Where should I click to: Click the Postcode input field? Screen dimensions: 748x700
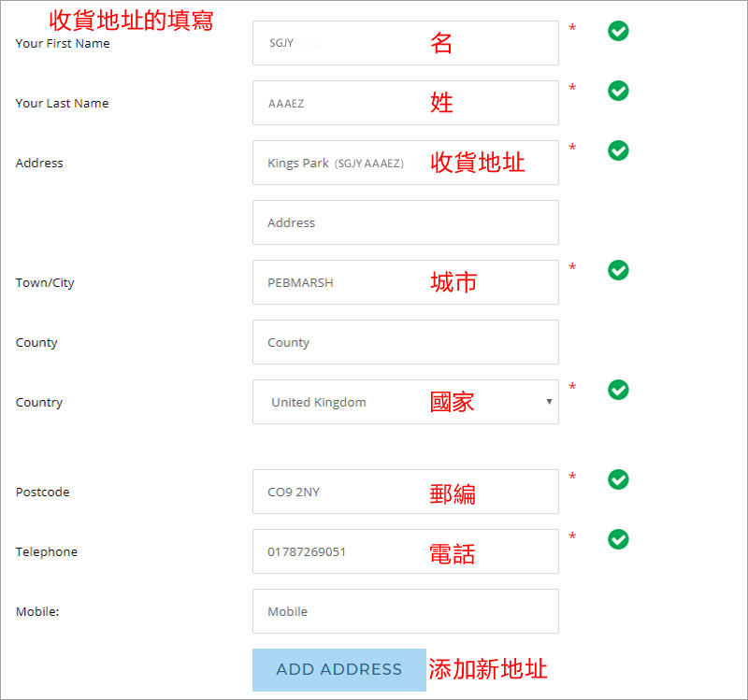click(406, 492)
